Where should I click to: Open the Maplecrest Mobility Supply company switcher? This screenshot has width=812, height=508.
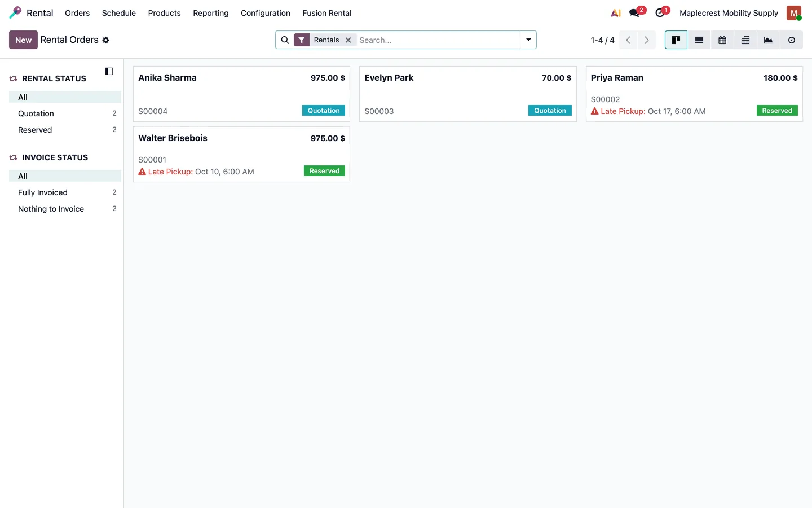[x=729, y=13]
